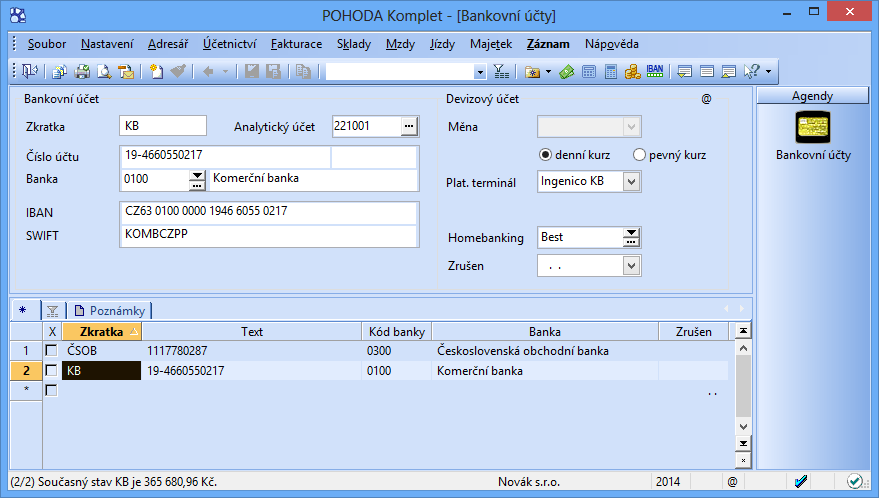Click the second diskette toolbar icon

pyautogui.click(x=274, y=71)
